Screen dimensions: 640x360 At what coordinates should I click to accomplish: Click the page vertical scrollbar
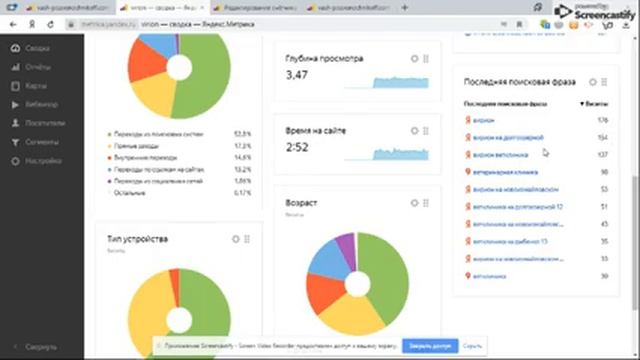[x=635, y=243]
